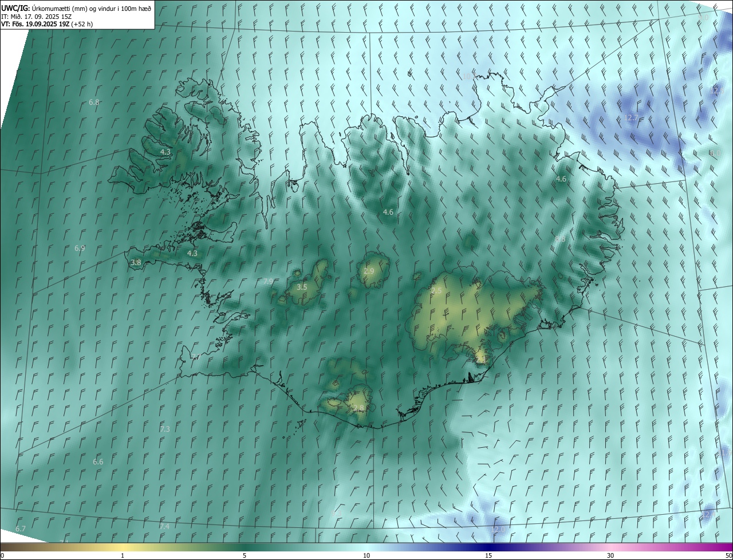Click the 4.3 value in the Westfjords
The width and height of the screenshot is (733, 560).
point(165,152)
